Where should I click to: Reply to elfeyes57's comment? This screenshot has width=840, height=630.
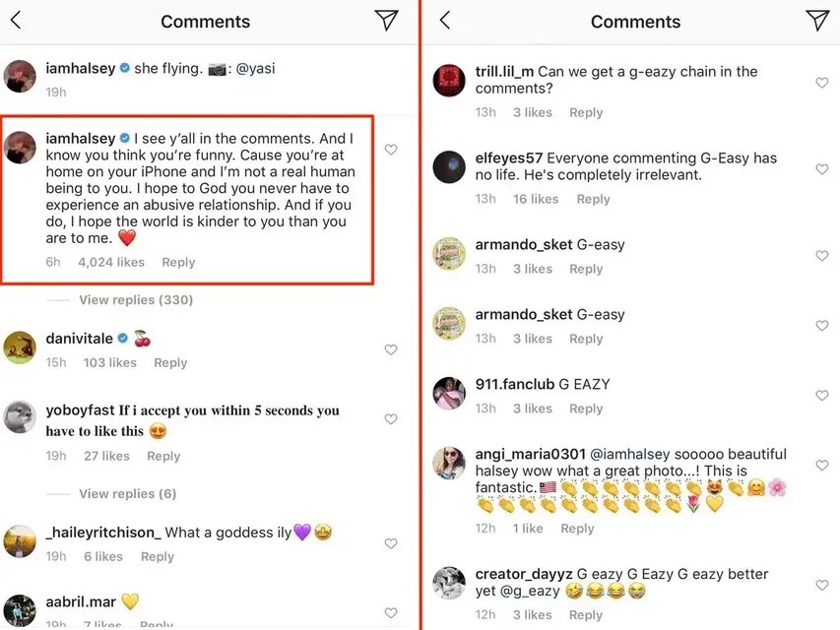click(593, 199)
